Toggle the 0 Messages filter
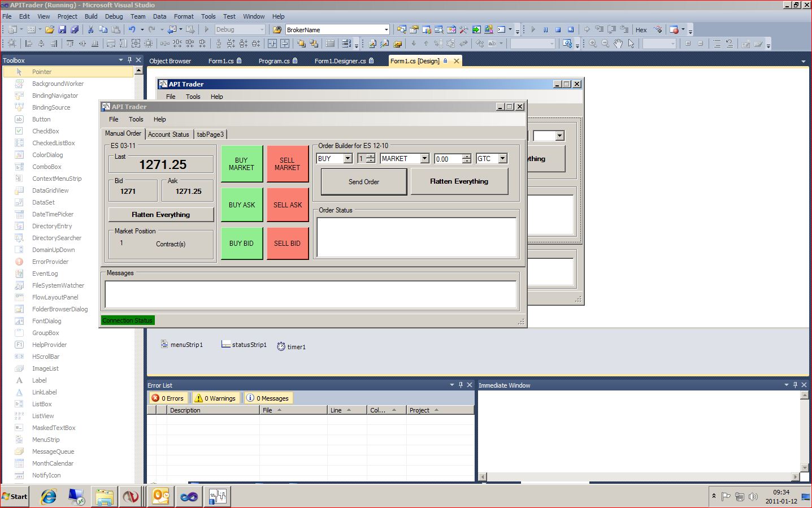Viewport: 812px width, 508px height. (268, 398)
